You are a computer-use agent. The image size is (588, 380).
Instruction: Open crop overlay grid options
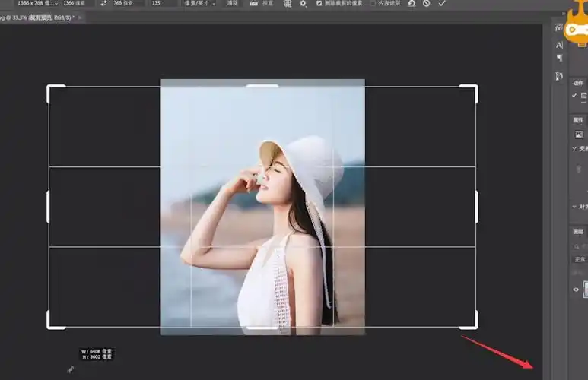click(288, 4)
